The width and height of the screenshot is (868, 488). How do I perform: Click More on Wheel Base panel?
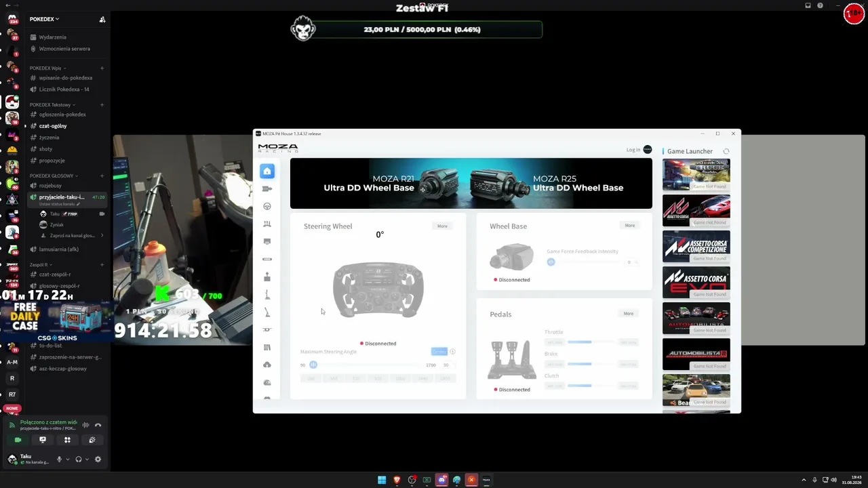[x=630, y=226]
